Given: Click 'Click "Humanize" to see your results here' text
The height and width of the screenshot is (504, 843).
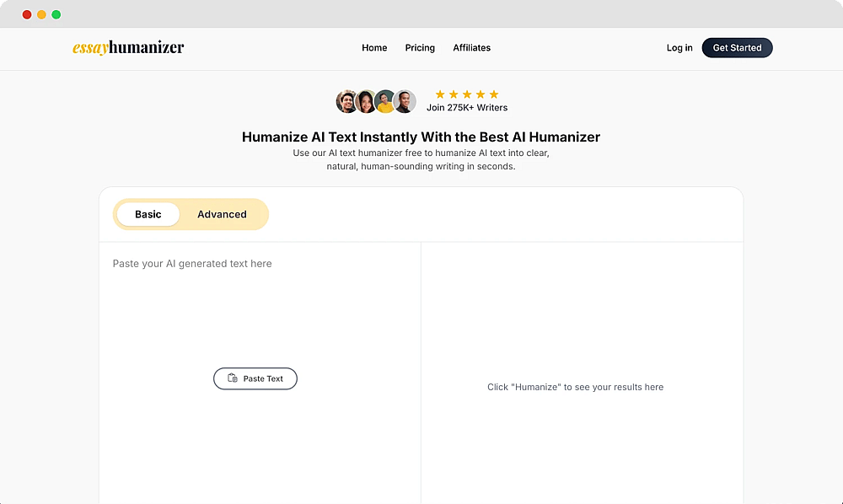Looking at the screenshot, I should [575, 387].
